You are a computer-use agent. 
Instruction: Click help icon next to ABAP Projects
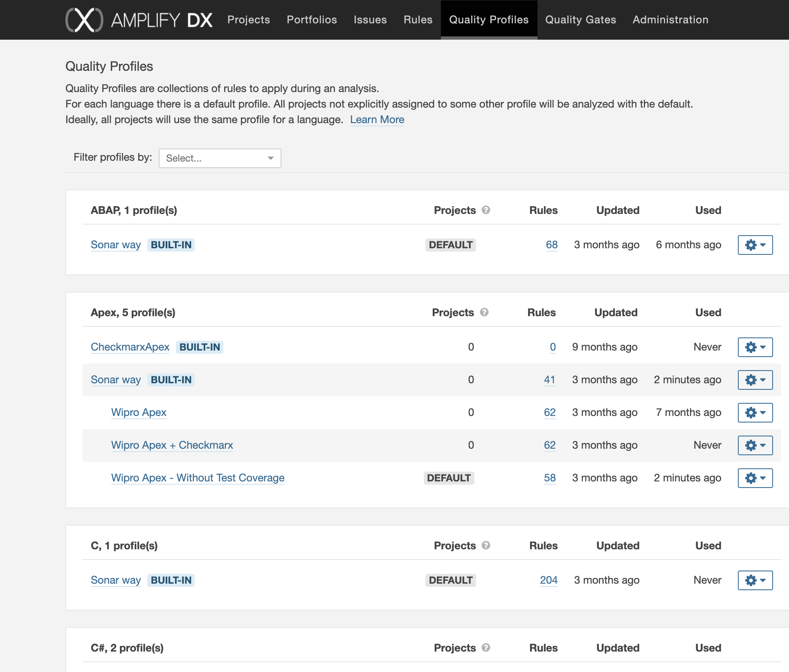486,210
